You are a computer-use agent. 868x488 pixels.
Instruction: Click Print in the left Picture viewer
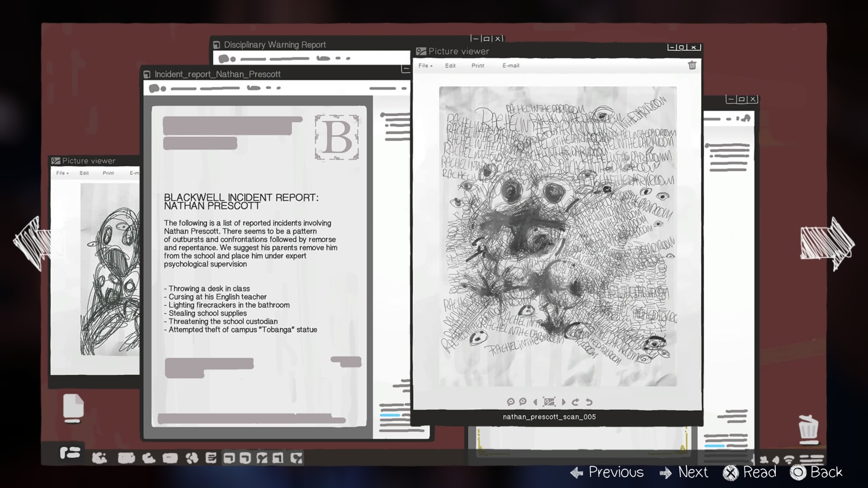[108, 173]
